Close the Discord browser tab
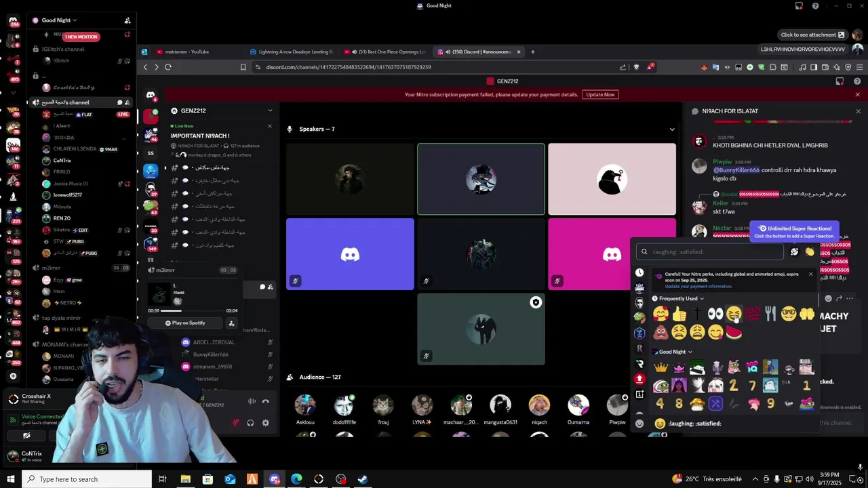Viewport: 868px width, 488px height. [x=519, y=52]
